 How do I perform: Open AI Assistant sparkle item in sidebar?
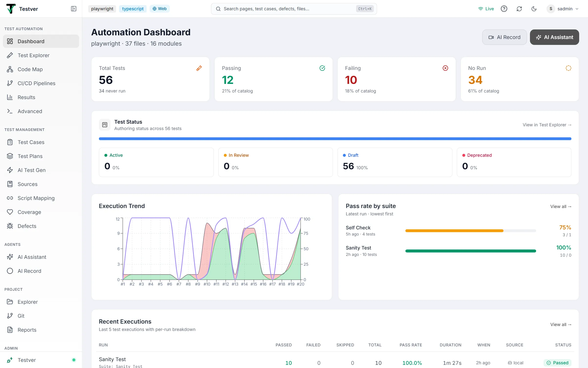point(41,257)
